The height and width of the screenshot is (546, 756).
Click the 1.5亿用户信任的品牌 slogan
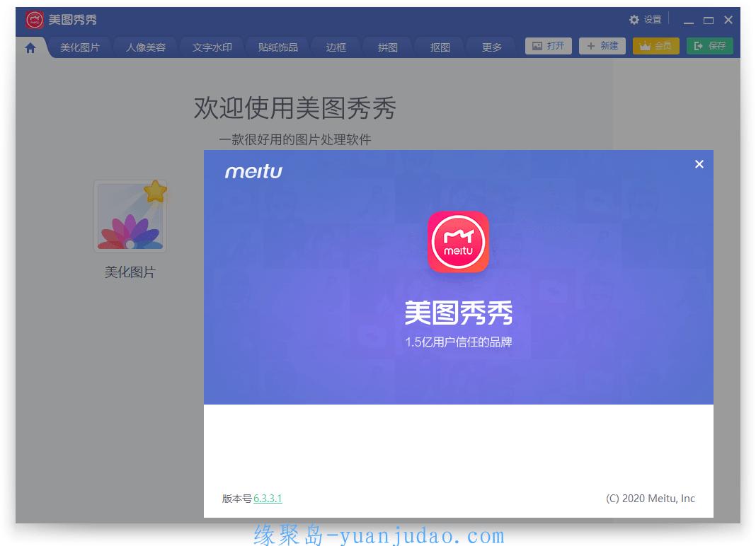[458, 342]
